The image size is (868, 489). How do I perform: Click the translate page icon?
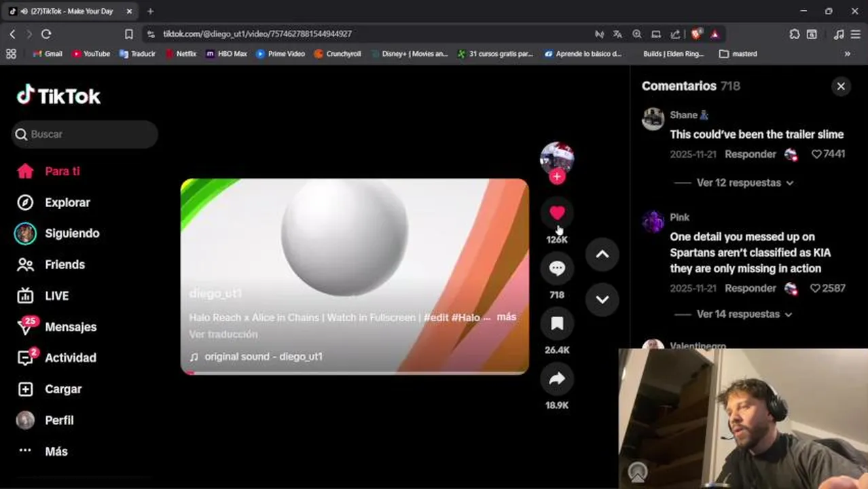click(x=617, y=34)
